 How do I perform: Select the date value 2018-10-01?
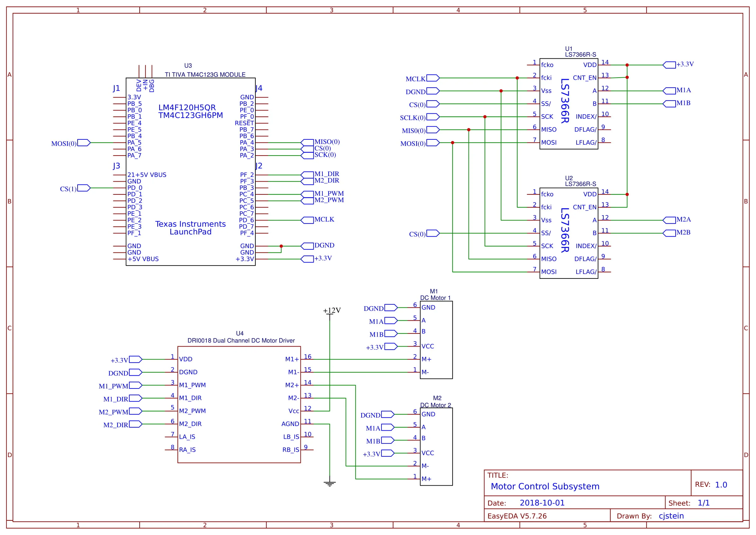pyautogui.click(x=542, y=503)
